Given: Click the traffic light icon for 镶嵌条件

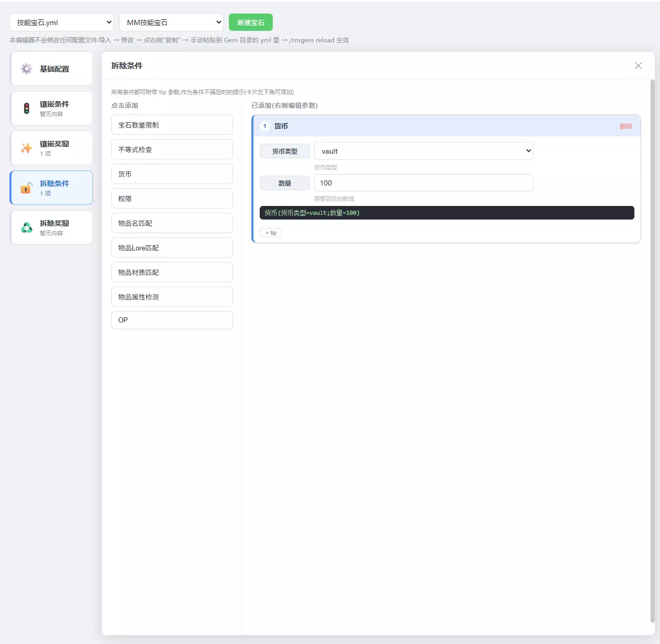Looking at the screenshot, I should coord(27,108).
